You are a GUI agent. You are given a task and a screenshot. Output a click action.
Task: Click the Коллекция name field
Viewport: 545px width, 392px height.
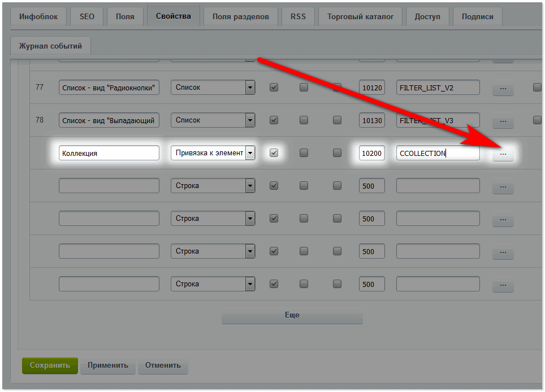click(109, 153)
